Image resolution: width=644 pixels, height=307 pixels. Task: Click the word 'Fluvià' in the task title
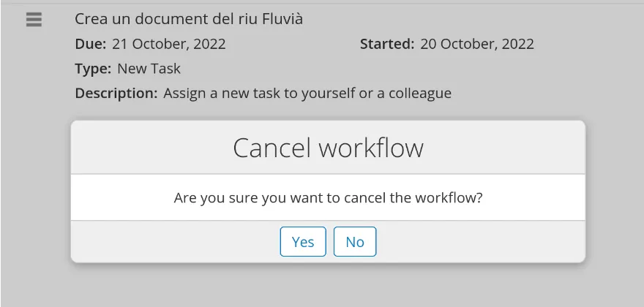click(x=282, y=19)
